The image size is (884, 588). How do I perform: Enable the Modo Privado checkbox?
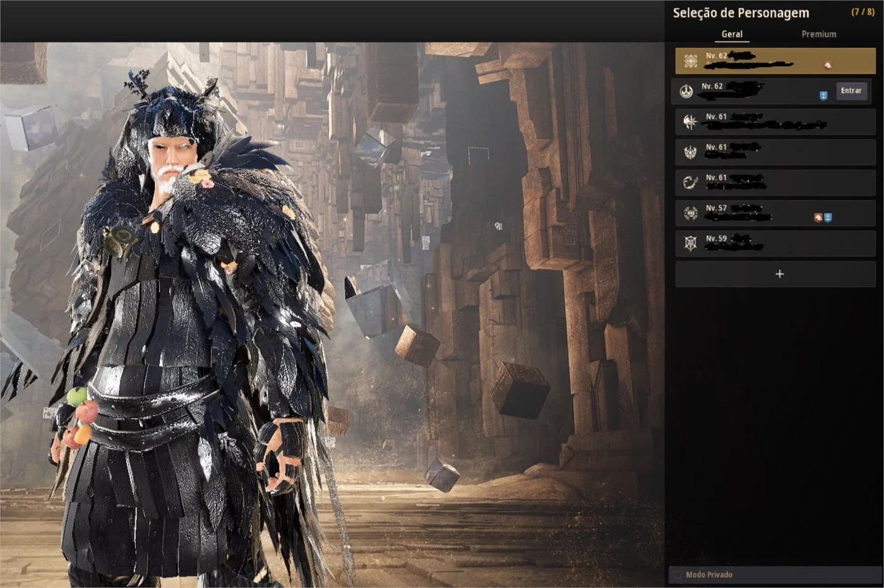[x=678, y=575]
